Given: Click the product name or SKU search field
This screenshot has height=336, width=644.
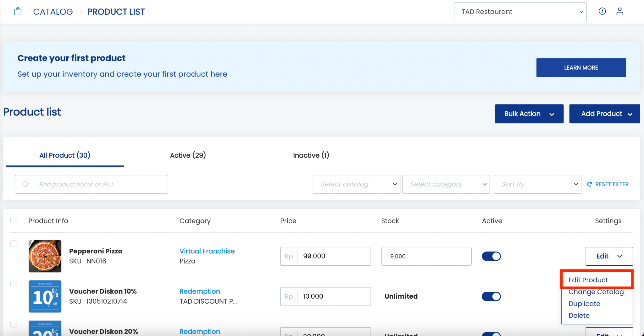Looking at the screenshot, I should point(101,184).
